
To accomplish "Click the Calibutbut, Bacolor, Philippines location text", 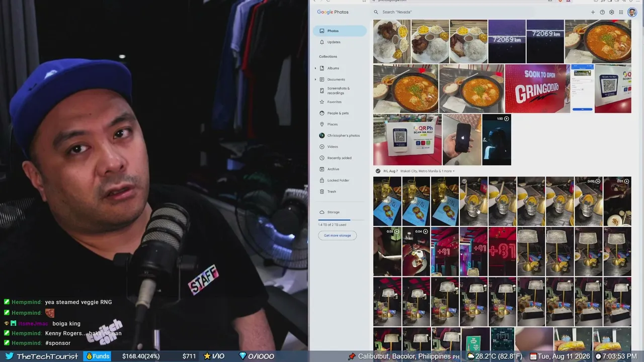I will click(x=405, y=356).
